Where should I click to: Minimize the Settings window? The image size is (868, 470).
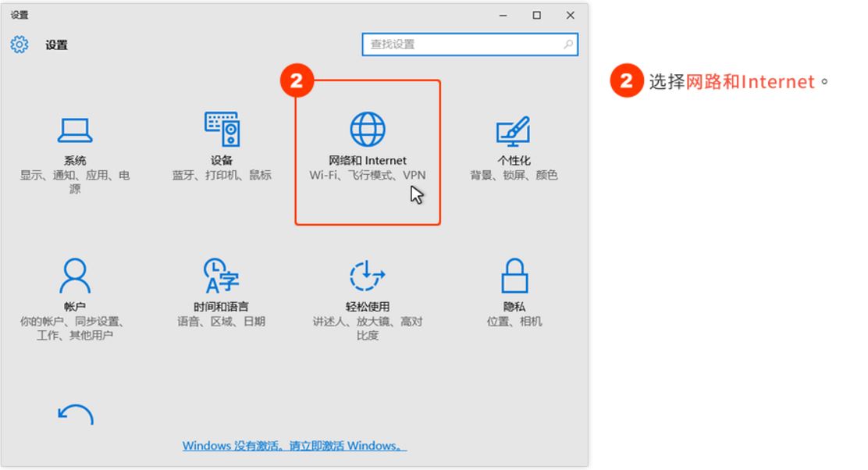pyautogui.click(x=503, y=16)
